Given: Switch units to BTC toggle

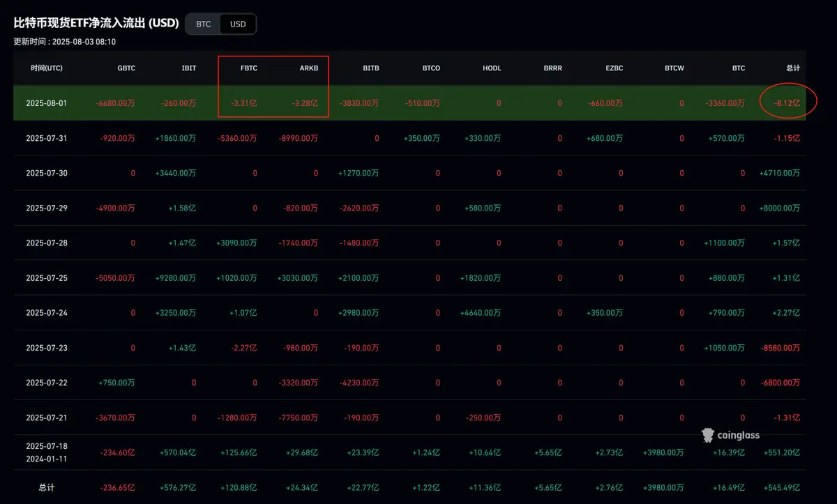Looking at the screenshot, I should (x=203, y=24).
